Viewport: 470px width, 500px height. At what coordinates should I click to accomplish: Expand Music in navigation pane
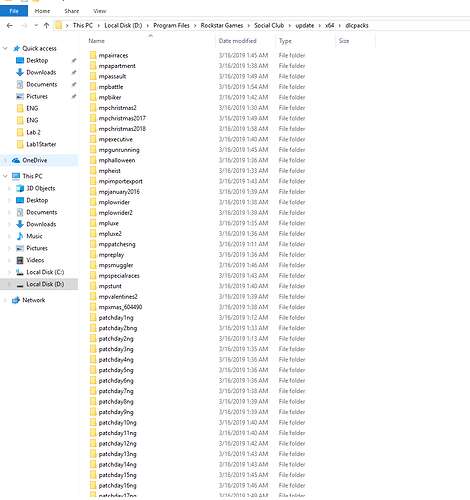[9, 236]
